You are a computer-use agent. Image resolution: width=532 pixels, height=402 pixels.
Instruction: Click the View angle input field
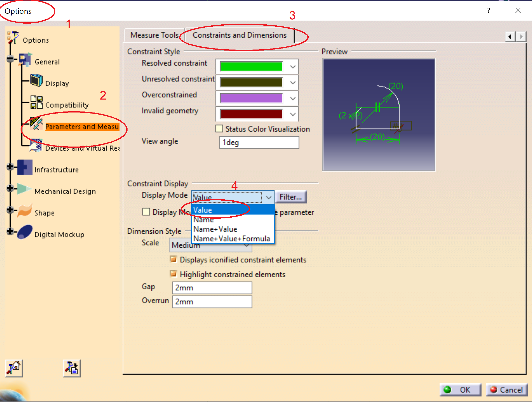[259, 142]
